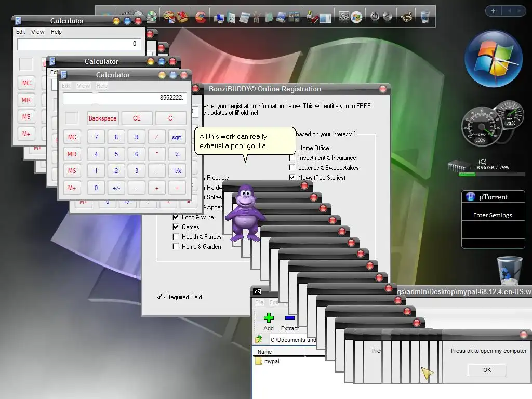
Task: Uncheck the Food & Wine checkbox
Action: tap(176, 217)
